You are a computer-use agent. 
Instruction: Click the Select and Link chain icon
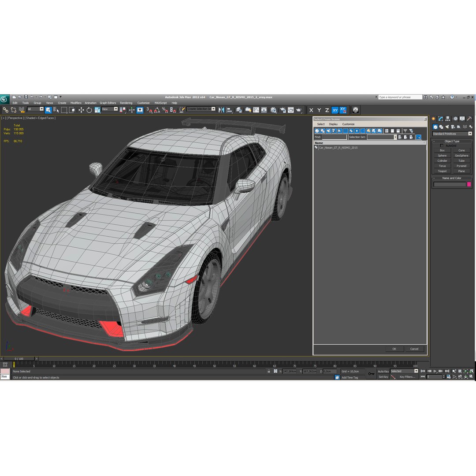[5, 110]
